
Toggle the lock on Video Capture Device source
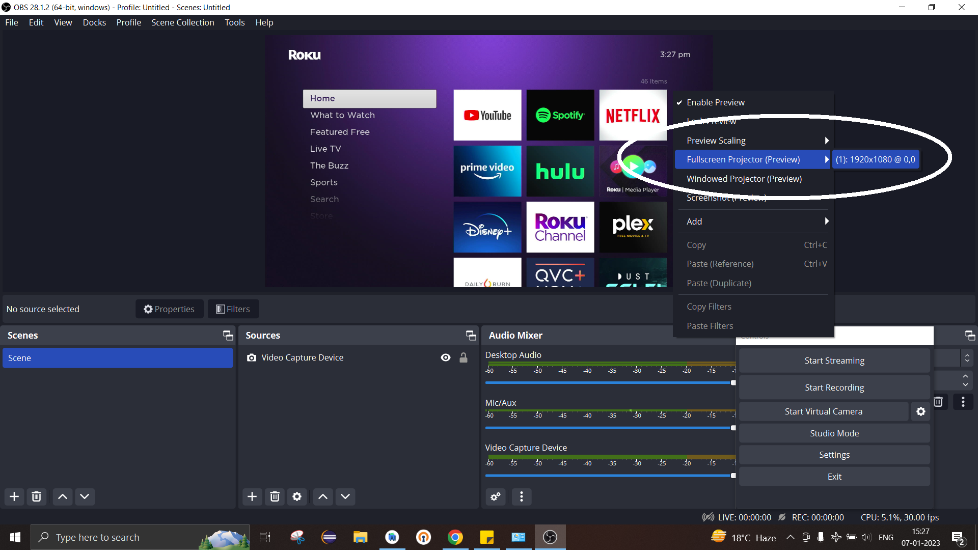[x=465, y=358]
